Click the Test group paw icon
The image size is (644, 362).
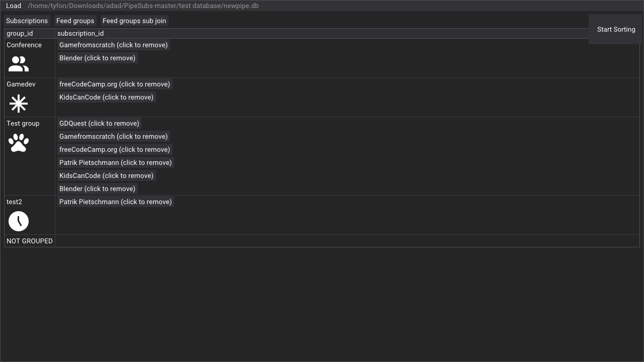point(19,143)
